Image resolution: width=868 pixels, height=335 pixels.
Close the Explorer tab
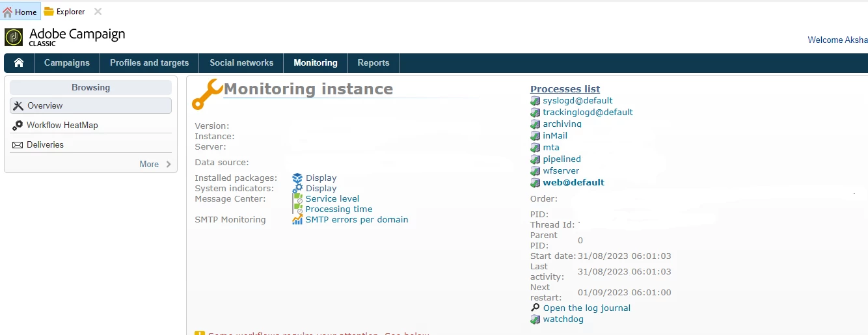pos(98,12)
